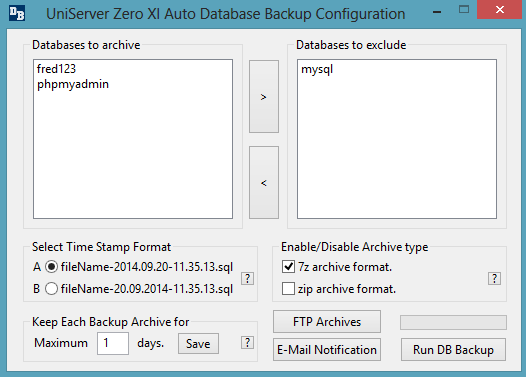The image size is (526, 377).
Task: Click the backup progress bar
Action: (x=453, y=322)
